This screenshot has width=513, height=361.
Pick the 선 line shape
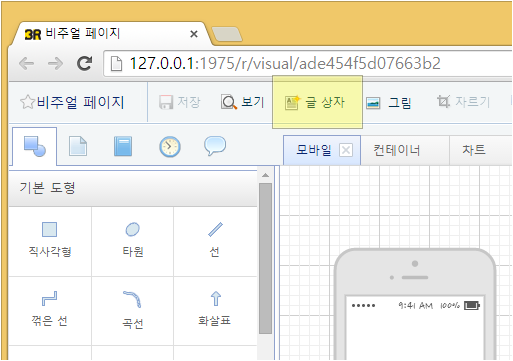point(215,241)
